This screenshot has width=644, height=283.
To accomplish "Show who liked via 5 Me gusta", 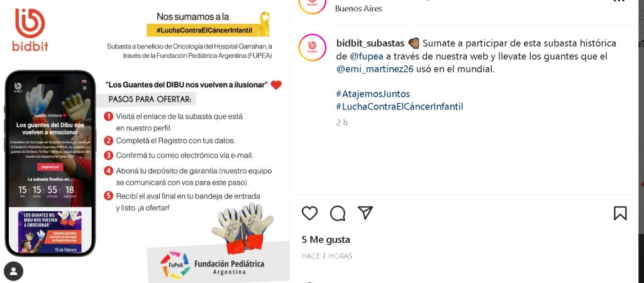I will (326, 240).
